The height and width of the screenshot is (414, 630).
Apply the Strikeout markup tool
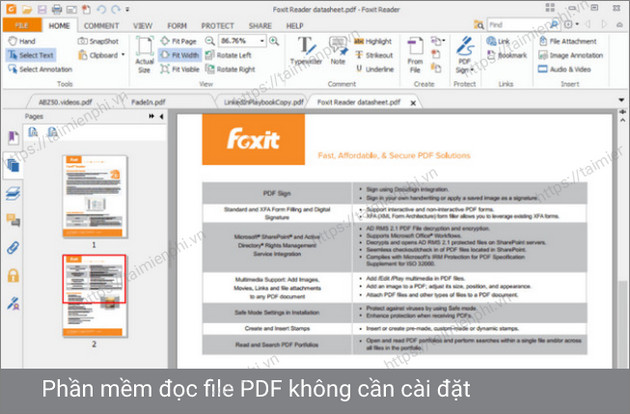coord(374,55)
